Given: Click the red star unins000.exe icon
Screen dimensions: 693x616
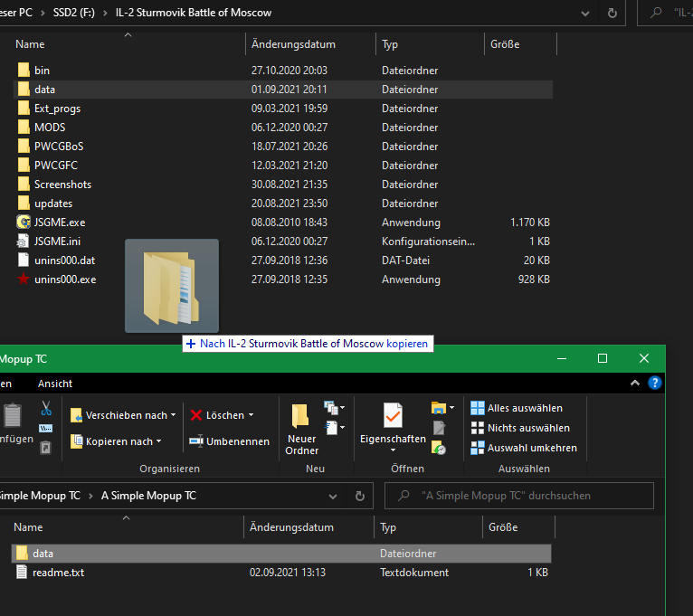Looking at the screenshot, I should (24, 279).
